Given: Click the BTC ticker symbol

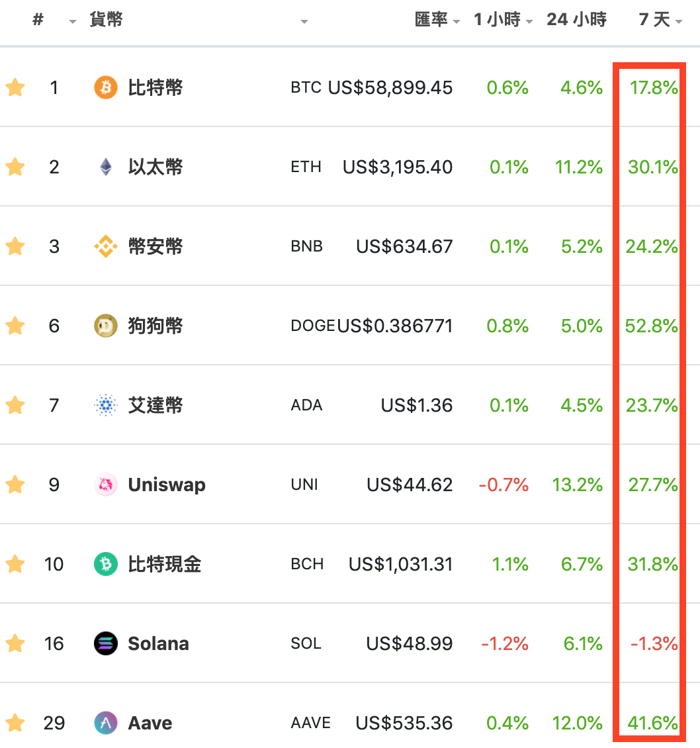Looking at the screenshot, I should [x=306, y=87].
